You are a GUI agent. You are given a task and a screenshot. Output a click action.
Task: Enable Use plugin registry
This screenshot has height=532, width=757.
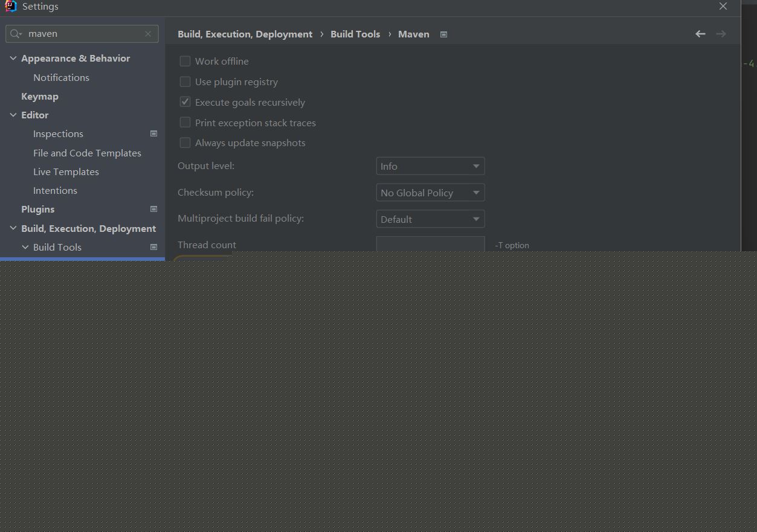185,82
